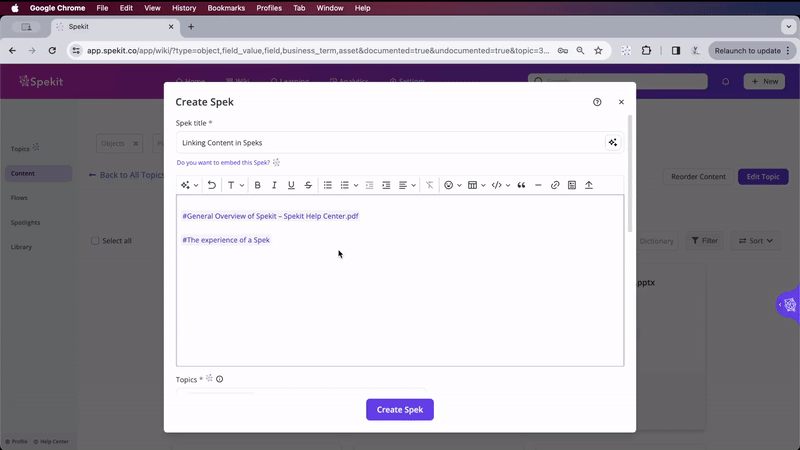Open the text style T dropdown
Screen dimensions: 800x450
pyautogui.click(x=234, y=185)
